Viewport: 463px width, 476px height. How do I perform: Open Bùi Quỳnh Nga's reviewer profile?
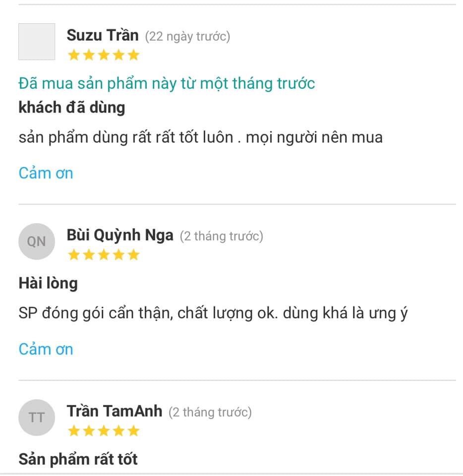tap(120, 235)
